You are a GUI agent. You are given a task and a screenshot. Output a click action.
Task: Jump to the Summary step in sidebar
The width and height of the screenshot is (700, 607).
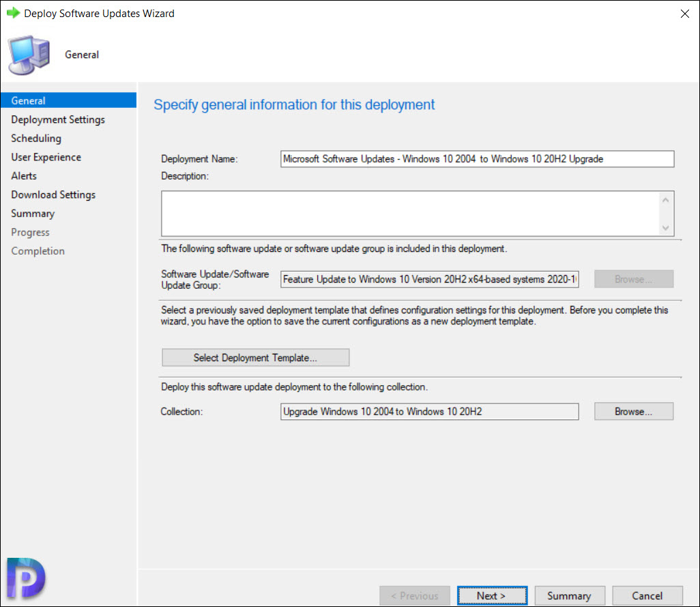coord(33,214)
